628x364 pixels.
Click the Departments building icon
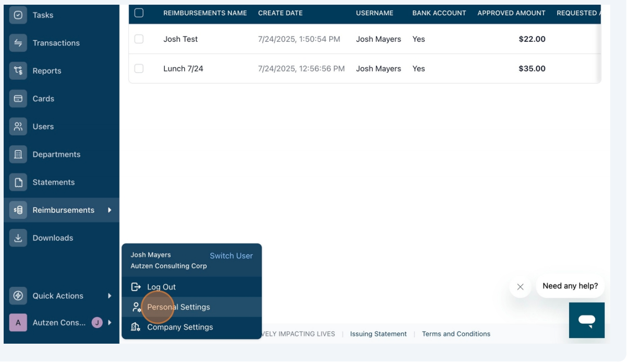click(18, 154)
